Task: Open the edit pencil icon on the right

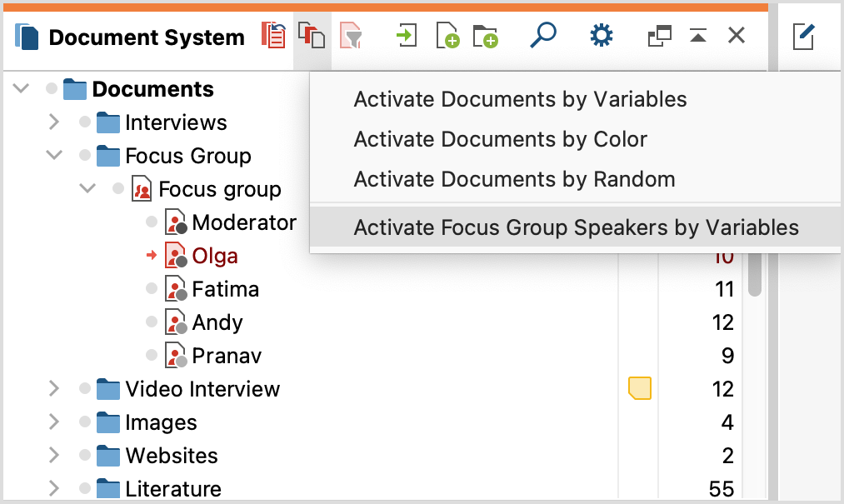Action: pos(803,36)
